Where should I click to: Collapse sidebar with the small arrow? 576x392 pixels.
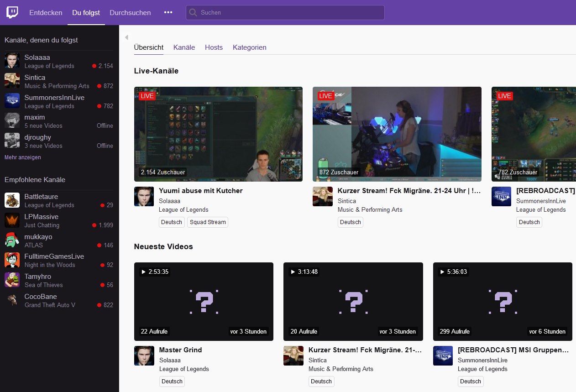126,37
